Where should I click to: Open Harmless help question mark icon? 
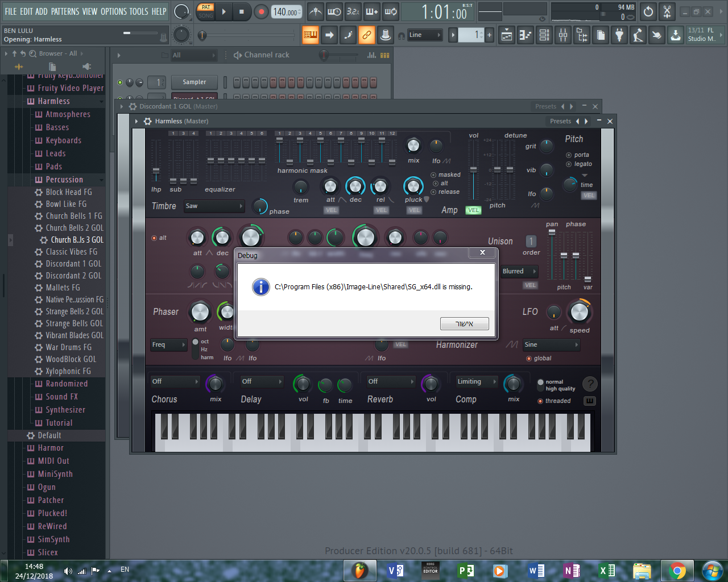[x=590, y=384]
